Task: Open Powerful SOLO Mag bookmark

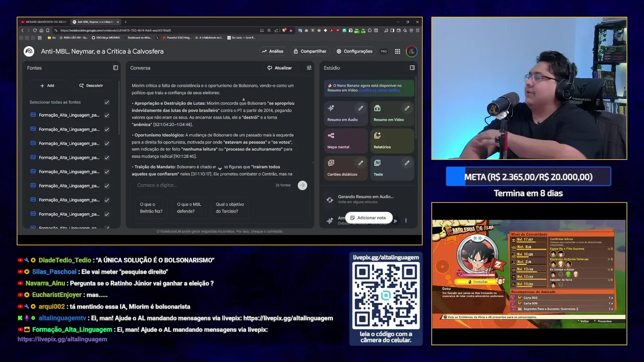Action: tap(177, 38)
